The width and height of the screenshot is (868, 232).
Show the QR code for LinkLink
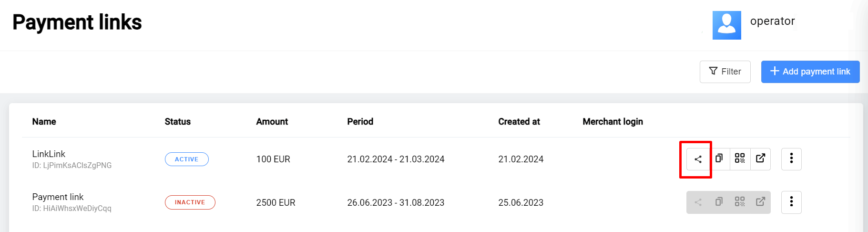coord(740,158)
